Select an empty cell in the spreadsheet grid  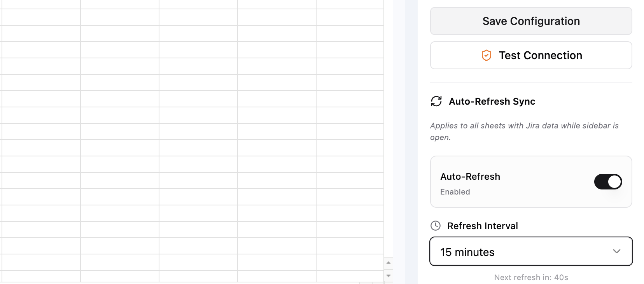[194, 117]
